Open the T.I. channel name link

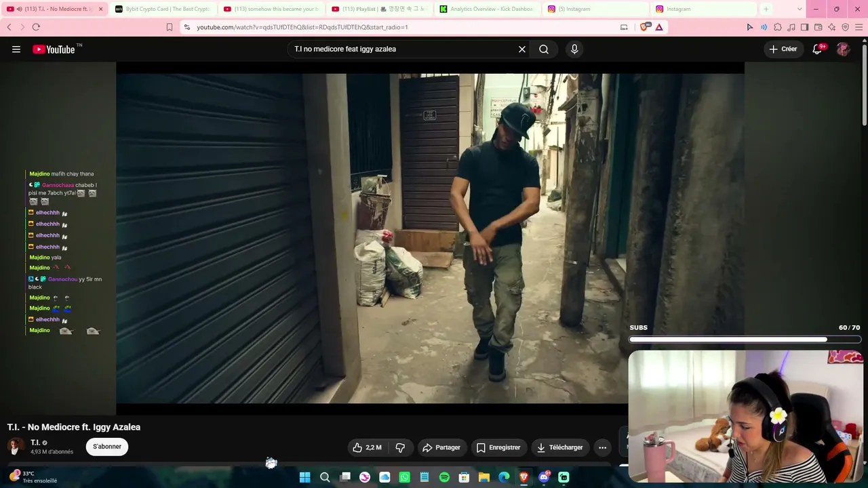click(x=35, y=443)
